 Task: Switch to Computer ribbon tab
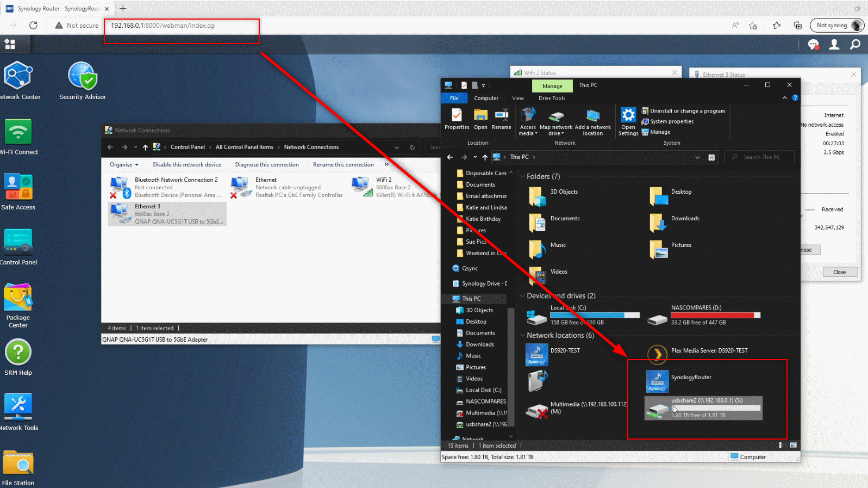coord(486,98)
